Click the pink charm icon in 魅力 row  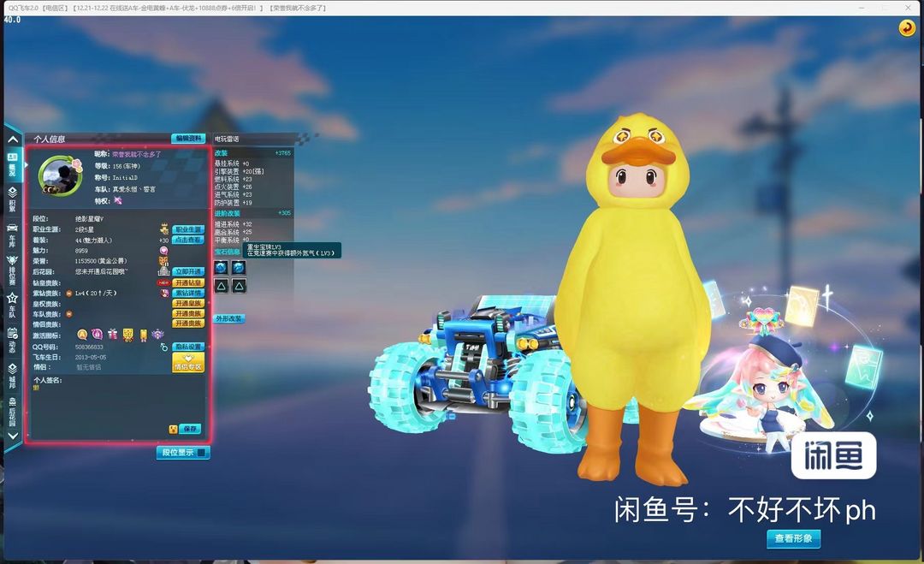tap(163, 251)
